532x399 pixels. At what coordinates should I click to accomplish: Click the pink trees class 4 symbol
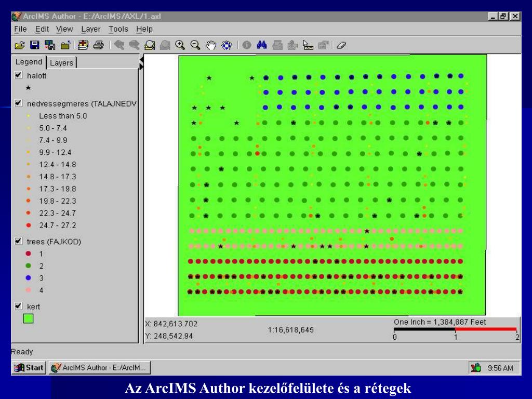click(x=28, y=290)
